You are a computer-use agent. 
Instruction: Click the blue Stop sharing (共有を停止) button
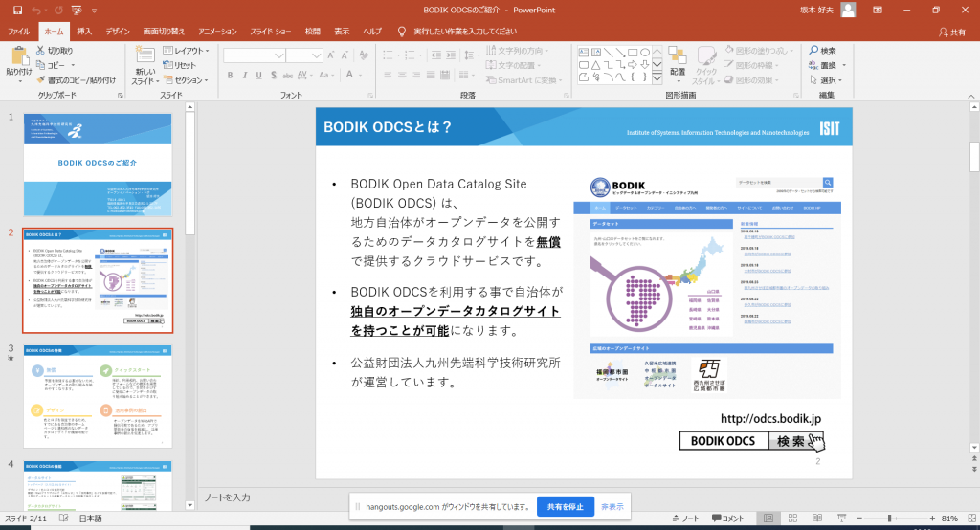[x=564, y=506]
